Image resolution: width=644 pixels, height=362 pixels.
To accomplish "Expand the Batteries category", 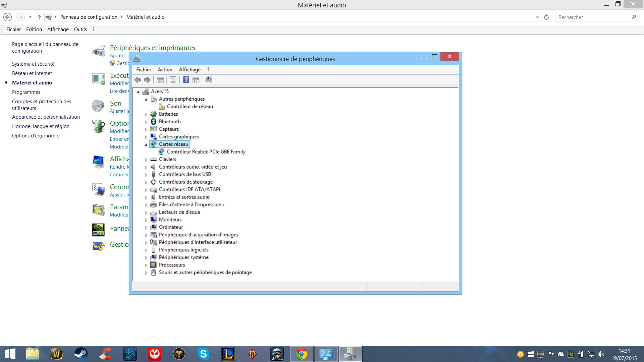I will [x=146, y=114].
